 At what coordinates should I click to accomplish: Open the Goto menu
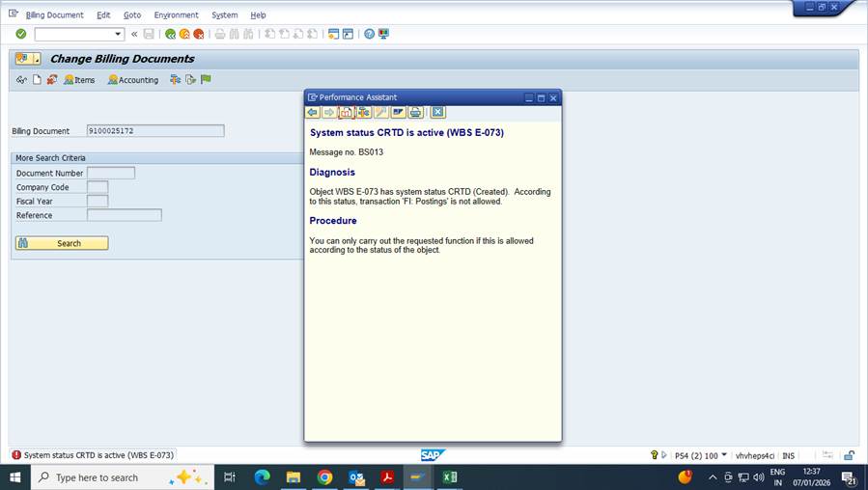tap(132, 15)
